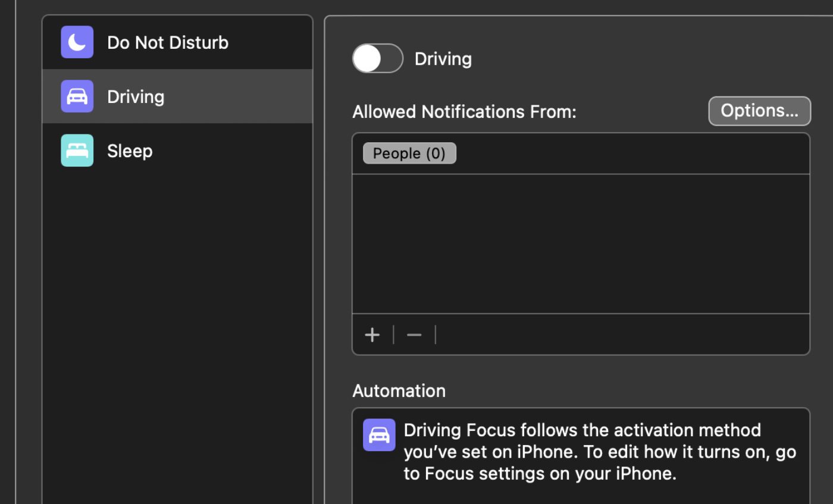Click the divider right of the minus button

[436, 335]
